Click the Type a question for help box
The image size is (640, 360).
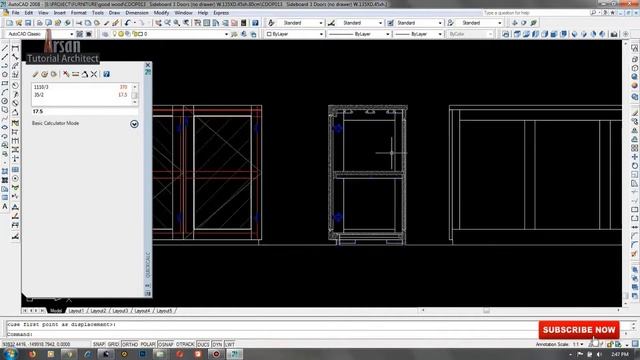point(535,13)
